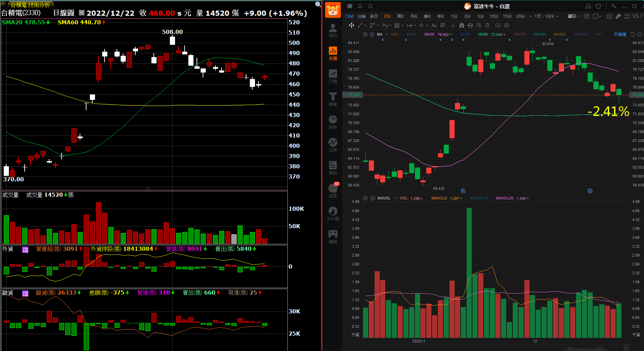The height and width of the screenshot is (351, 644).
Task: Toggle the MA120 line visibility
Action: click(x=521, y=34)
